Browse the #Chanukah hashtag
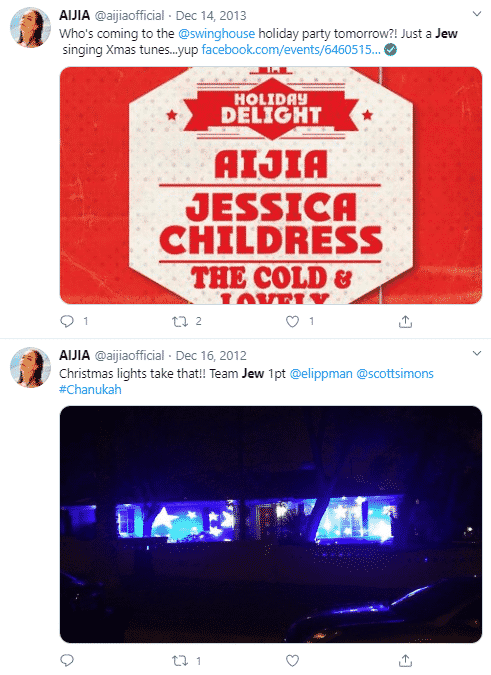491x675 pixels. pos(90,390)
